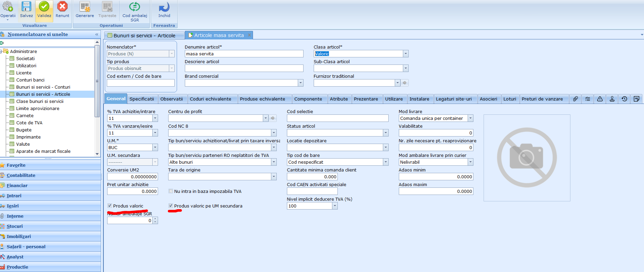Click the Salvez save icon
Image resolution: width=644 pixels, height=272 pixels.
click(x=26, y=7)
